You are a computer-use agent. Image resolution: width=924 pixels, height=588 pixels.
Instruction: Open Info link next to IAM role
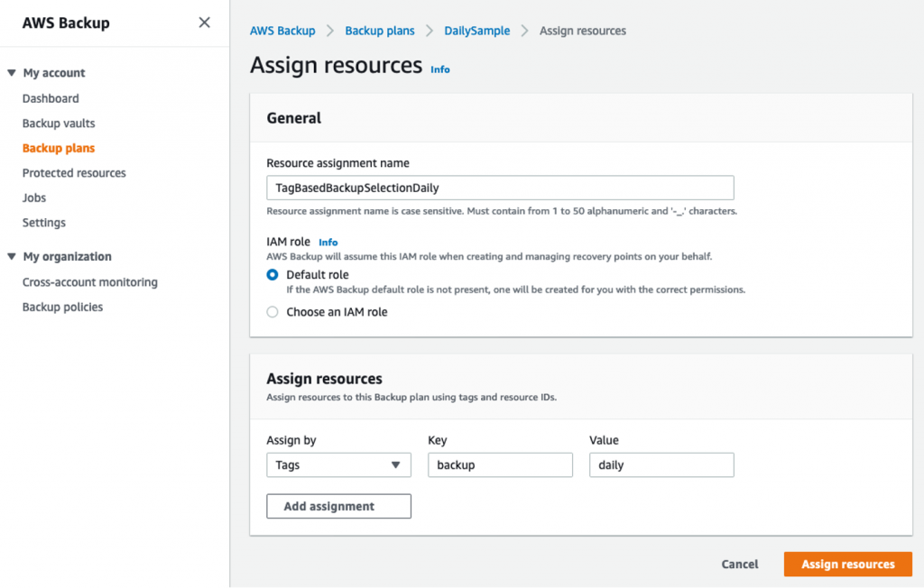tap(328, 243)
